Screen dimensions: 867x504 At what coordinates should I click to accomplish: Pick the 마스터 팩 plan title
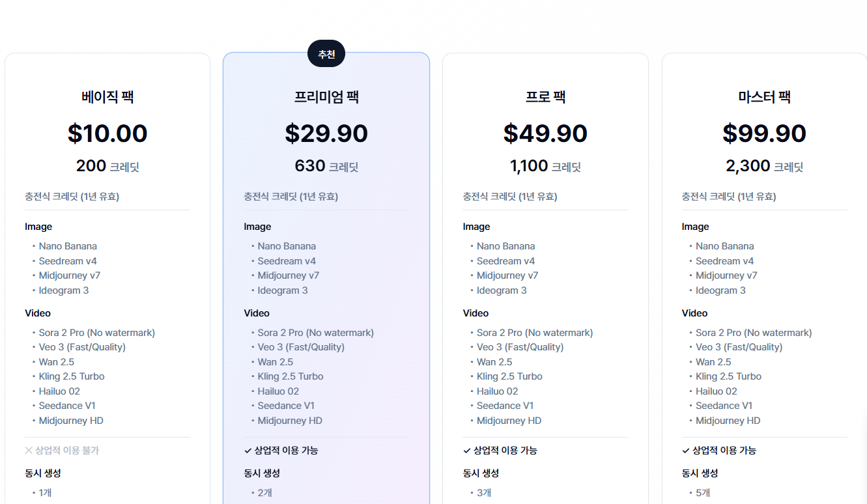[x=764, y=97]
